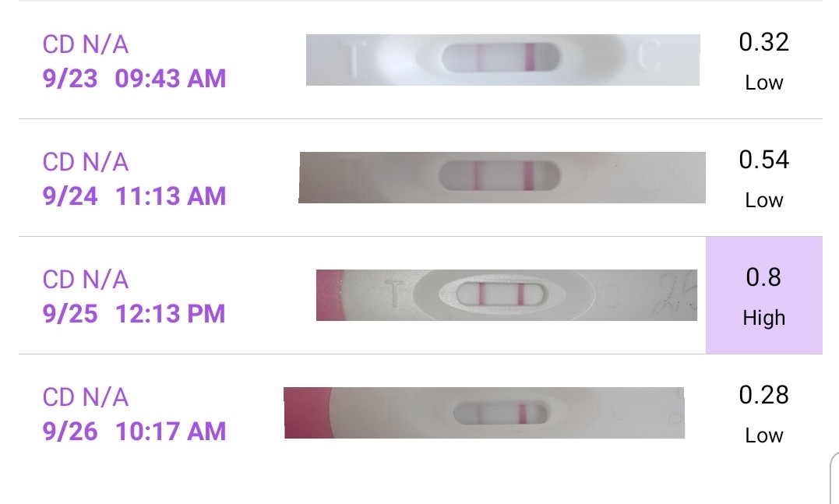Click CD N/A above the 9/26 date
This screenshot has height=504, width=839.
pyautogui.click(x=86, y=397)
